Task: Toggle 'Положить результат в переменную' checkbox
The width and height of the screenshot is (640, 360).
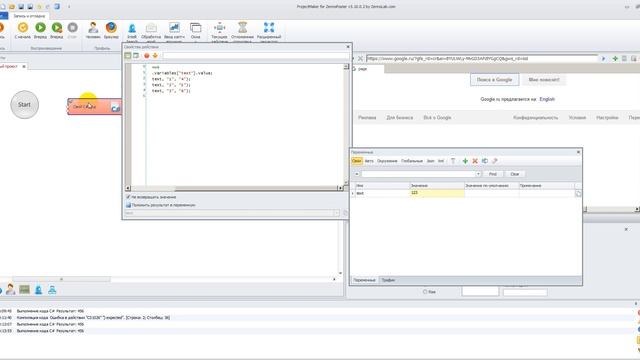Action: click(x=128, y=205)
